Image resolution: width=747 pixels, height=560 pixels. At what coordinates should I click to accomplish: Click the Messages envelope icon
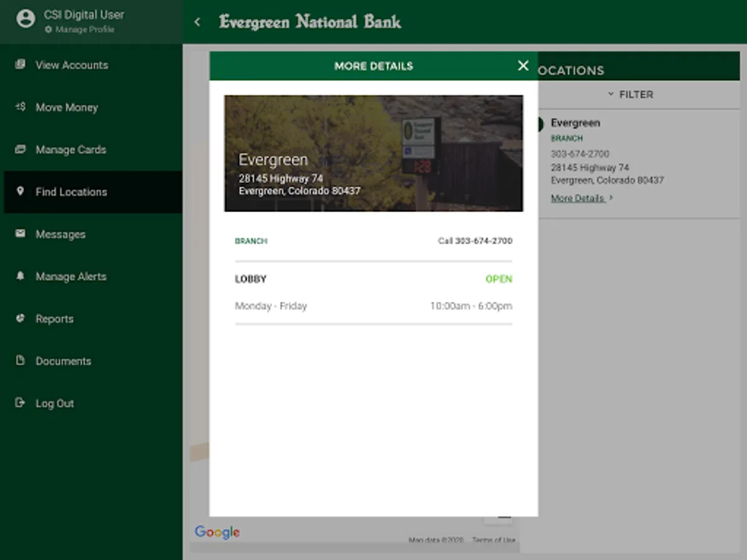[x=21, y=233]
